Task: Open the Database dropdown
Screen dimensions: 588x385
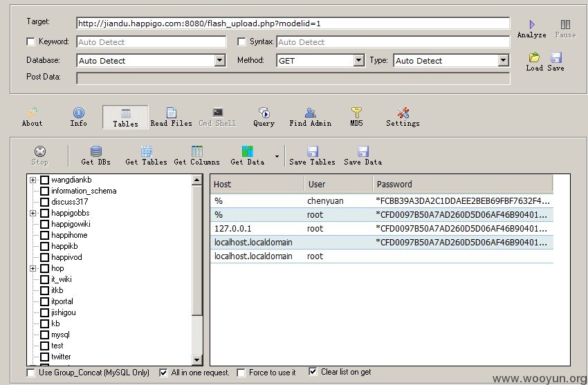Action: pos(220,60)
